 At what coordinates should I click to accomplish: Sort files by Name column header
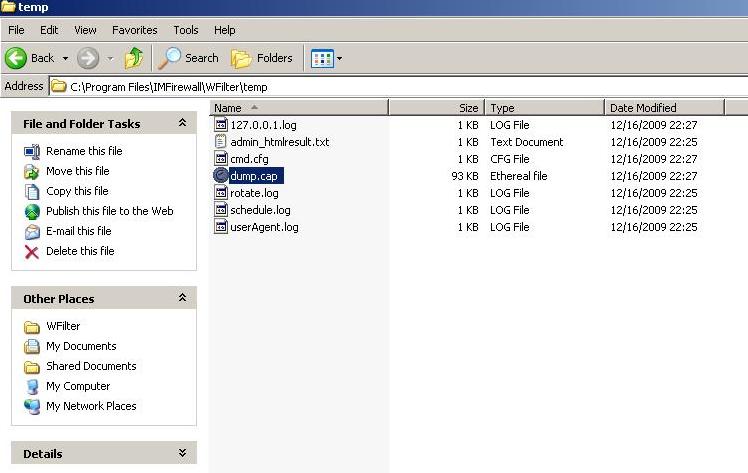click(299, 108)
